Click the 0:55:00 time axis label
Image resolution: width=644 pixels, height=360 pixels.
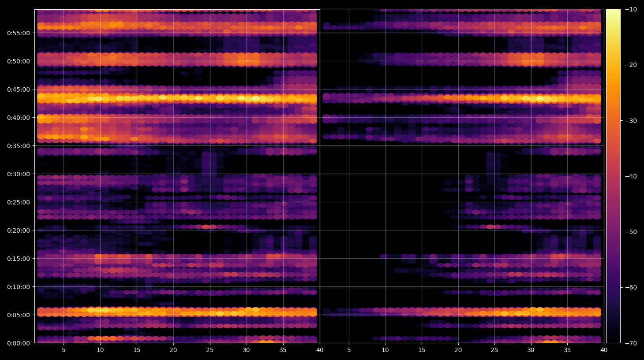[19, 33]
